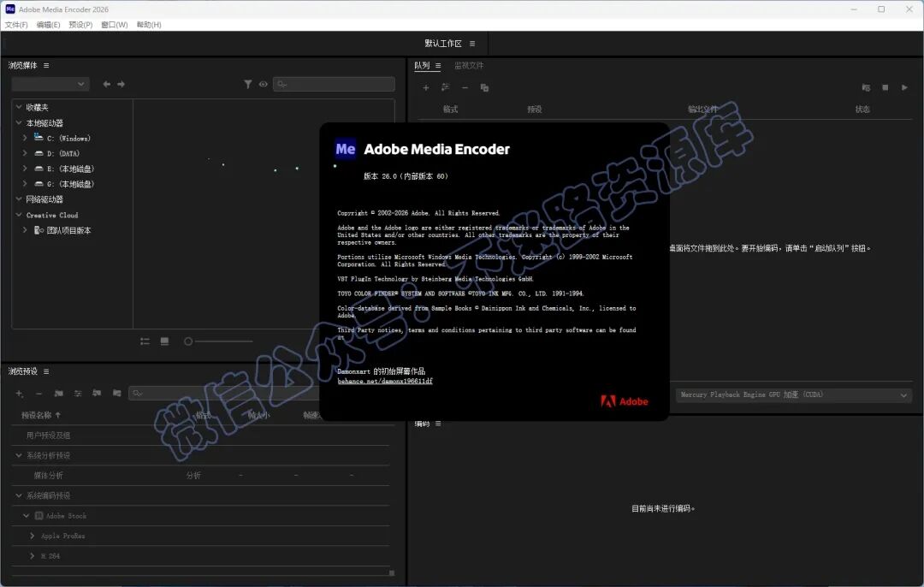
Task: Open the 文件(F) menu
Action: [x=16, y=25]
